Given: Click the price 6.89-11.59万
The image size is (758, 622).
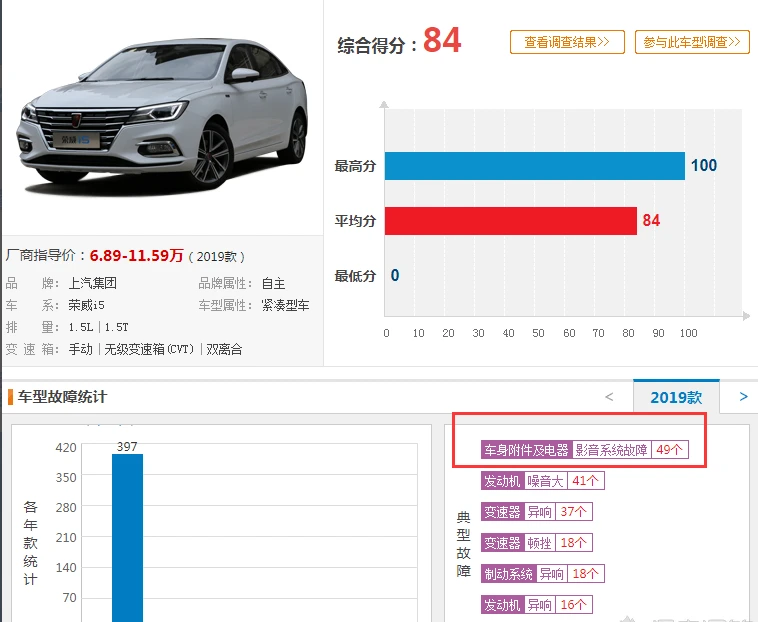Looking at the screenshot, I should (x=136, y=255).
